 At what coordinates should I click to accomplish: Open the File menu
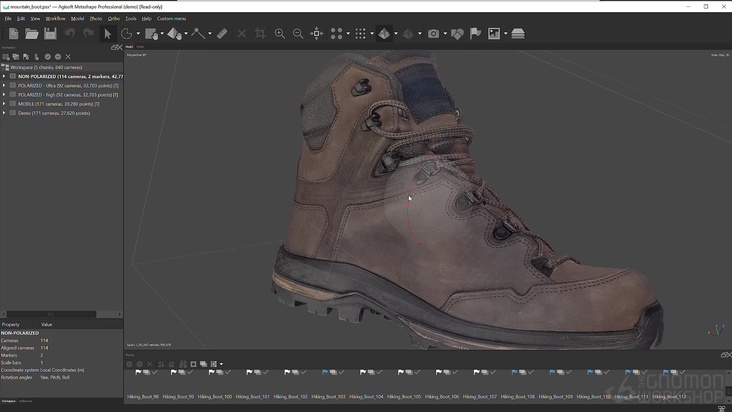click(x=8, y=19)
